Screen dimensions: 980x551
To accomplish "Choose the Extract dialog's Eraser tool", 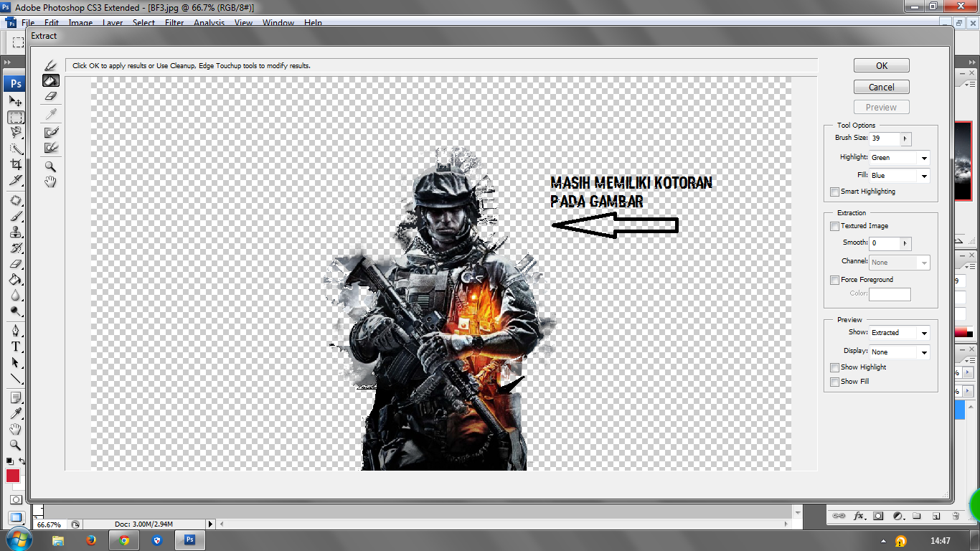I will click(51, 96).
